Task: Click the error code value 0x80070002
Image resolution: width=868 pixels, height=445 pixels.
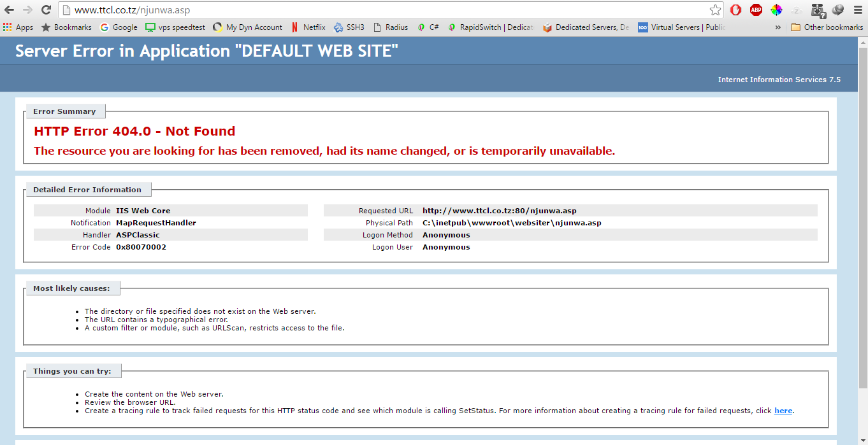Action: click(x=141, y=247)
